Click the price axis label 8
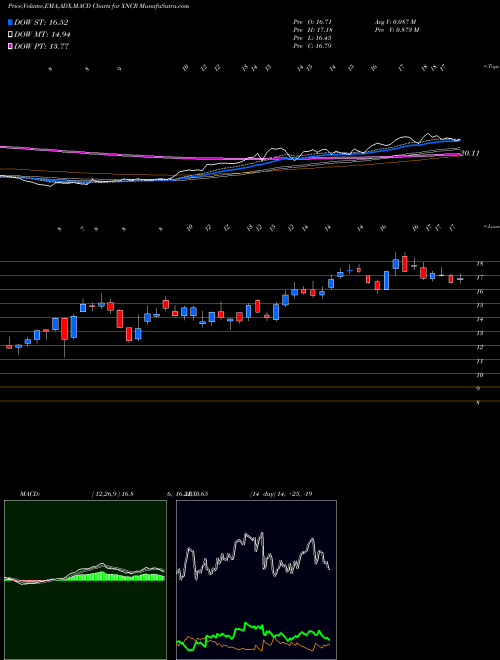Screen dimensions: 500x660 478,403
